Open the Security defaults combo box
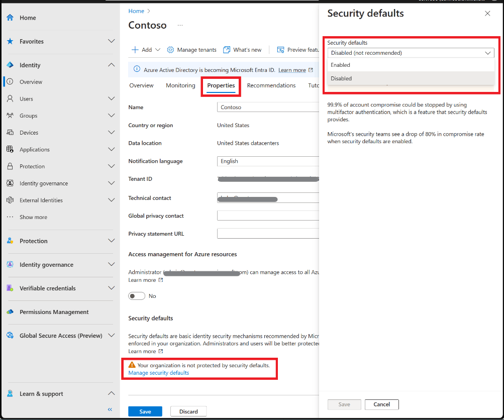Screen dimensions: 504x420 [x=411, y=53]
